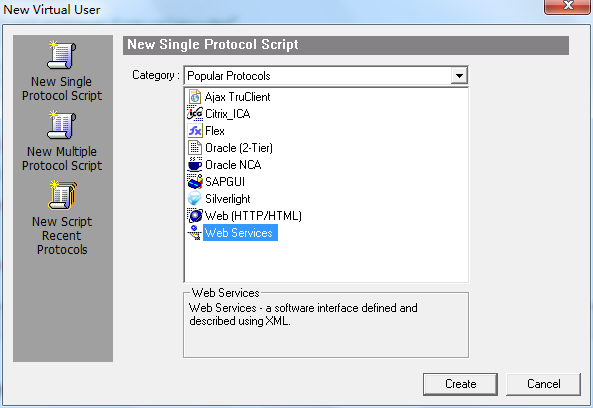Select Web (HTTP/HTML) list entry text
This screenshot has width=593, height=408.
pyautogui.click(x=253, y=216)
